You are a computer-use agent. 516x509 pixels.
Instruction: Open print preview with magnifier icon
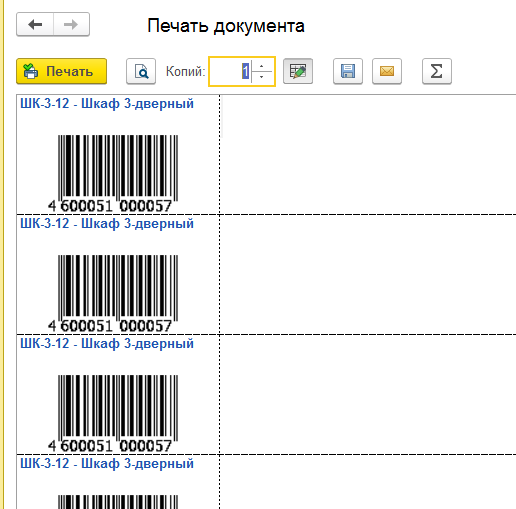[x=141, y=71]
